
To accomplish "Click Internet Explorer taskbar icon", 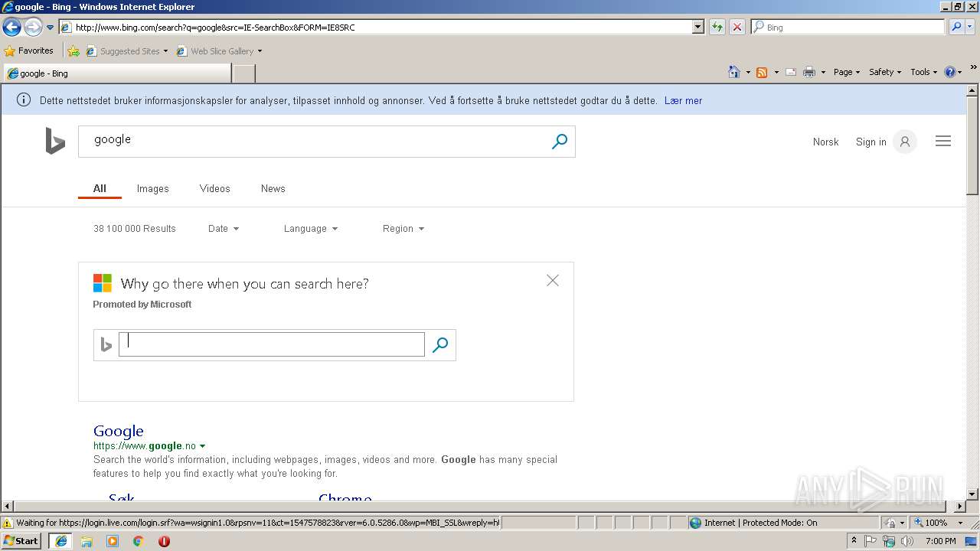I will 60,541.
